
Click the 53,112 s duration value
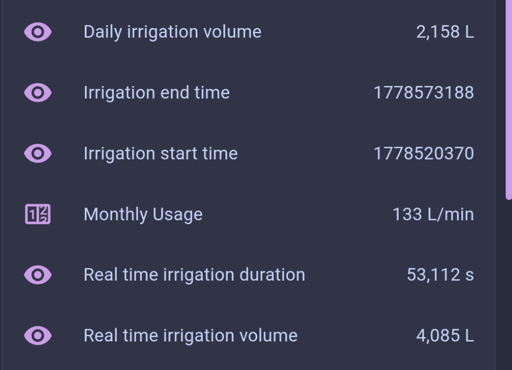pyautogui.click(x=440, y=275)
